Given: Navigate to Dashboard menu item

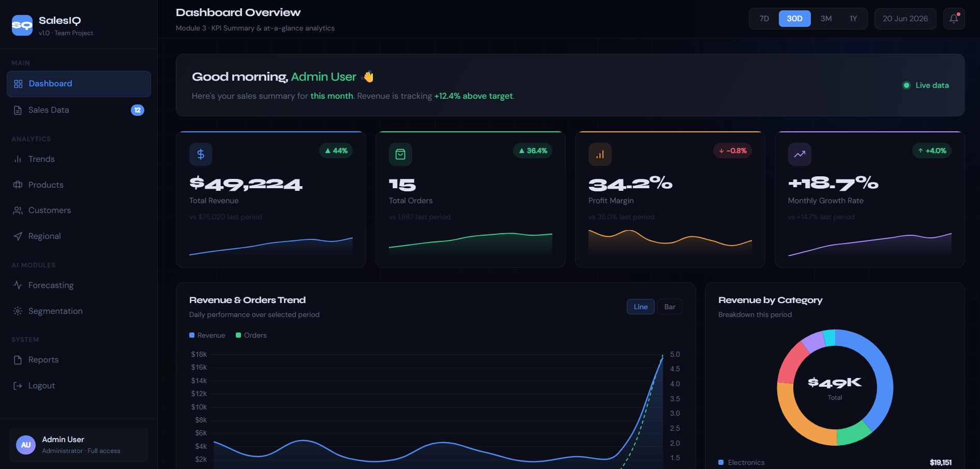Looking at the screenshot, I should tap(79, 84).
